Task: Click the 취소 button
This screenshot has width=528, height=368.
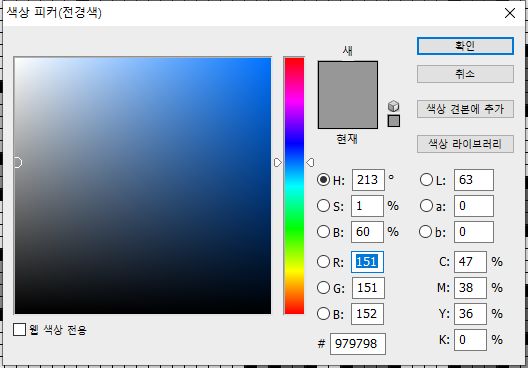Action: [465, 74]
